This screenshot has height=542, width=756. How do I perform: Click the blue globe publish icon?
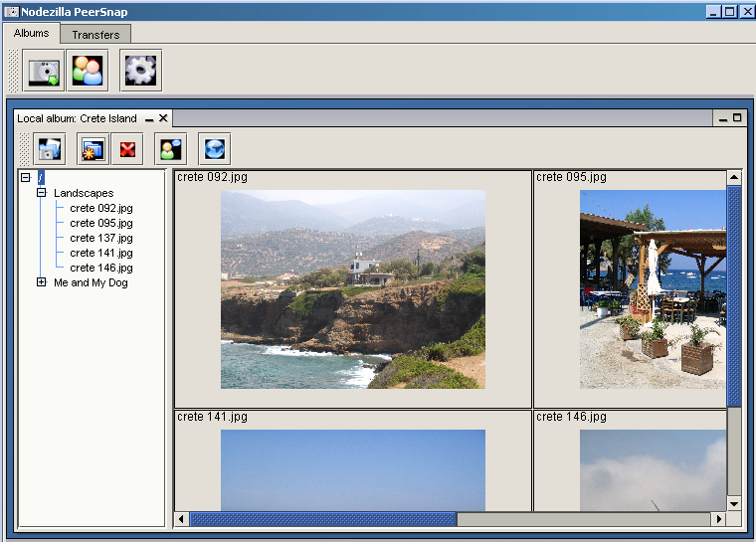pyautogui.click(x=214, y=149)
